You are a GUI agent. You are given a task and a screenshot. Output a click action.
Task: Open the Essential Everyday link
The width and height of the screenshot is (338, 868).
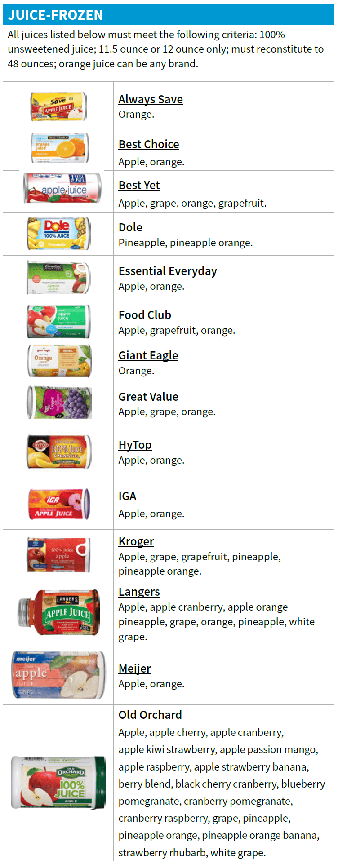[168, 271]
